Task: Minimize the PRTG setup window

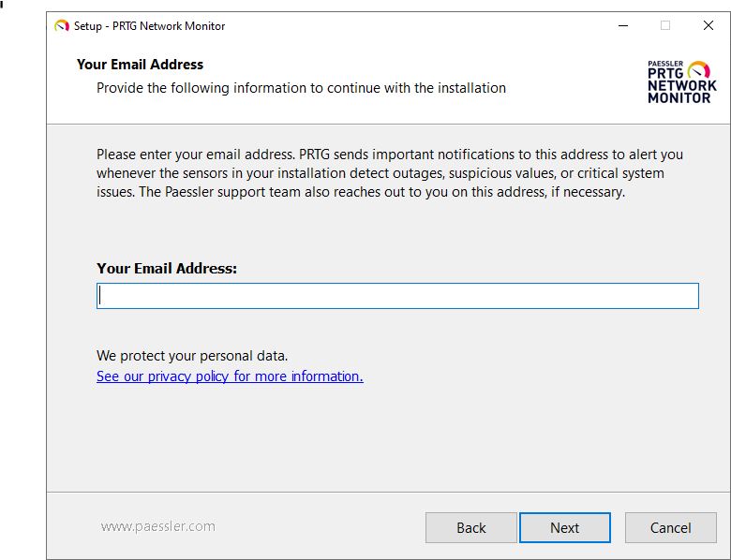Action: click(x=623, y=25)
